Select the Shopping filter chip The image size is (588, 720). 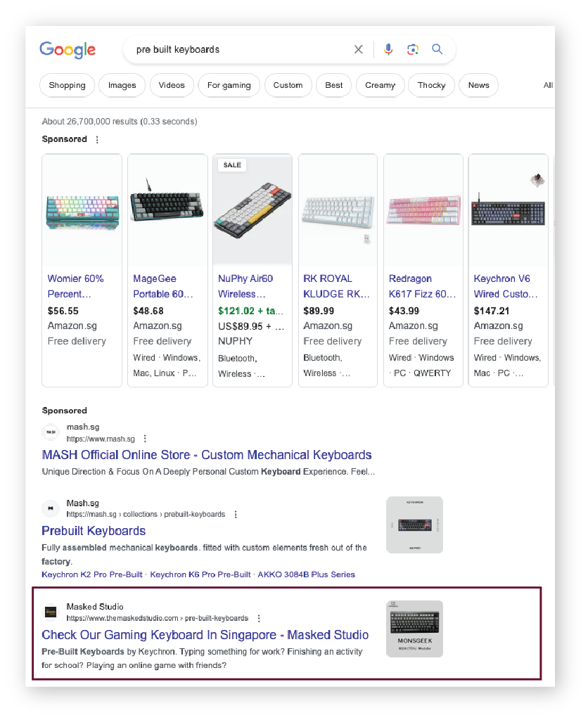point(67,85)
